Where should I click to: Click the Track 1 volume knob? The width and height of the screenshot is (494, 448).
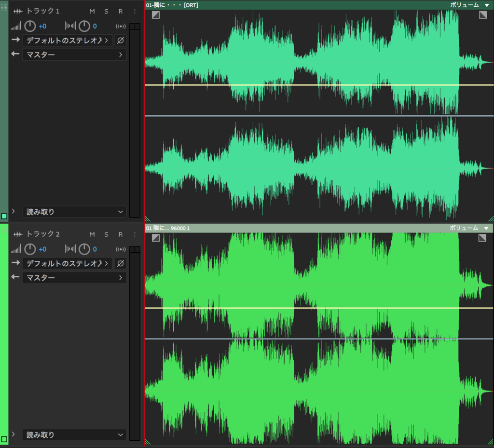click(x=30, y=26)
